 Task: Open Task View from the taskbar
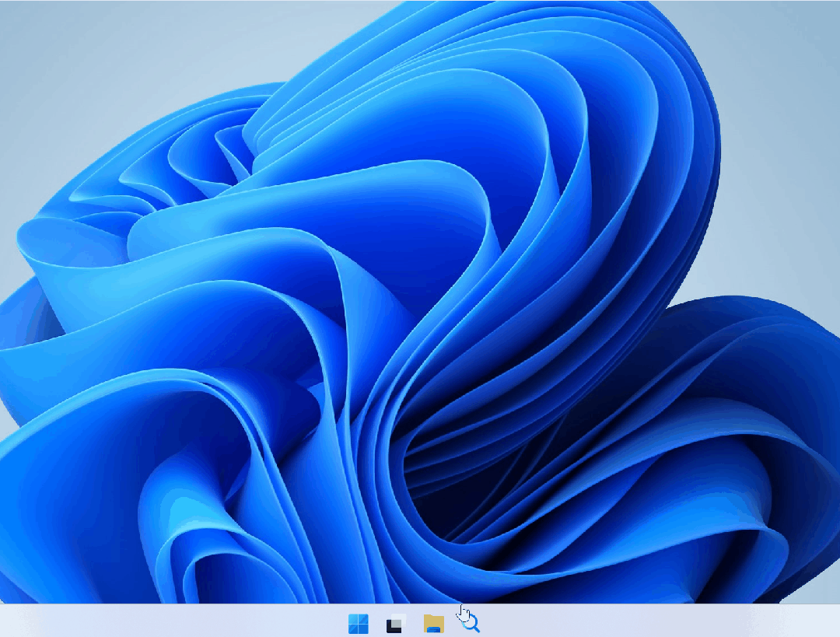(x=396, y=623)
